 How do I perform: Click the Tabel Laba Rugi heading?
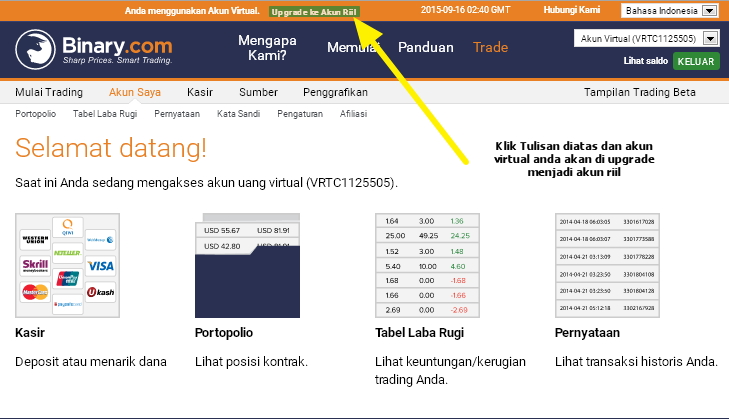(x=420, y=333)
